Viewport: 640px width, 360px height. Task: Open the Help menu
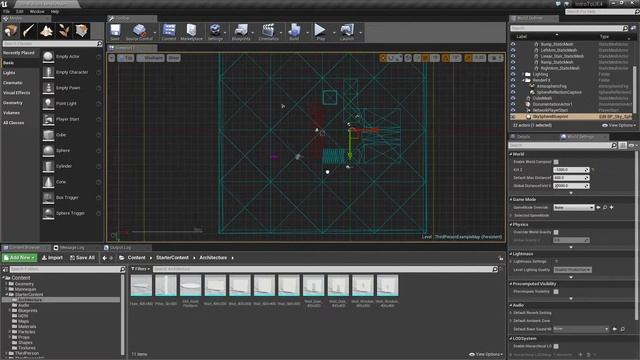pos(55,11)
